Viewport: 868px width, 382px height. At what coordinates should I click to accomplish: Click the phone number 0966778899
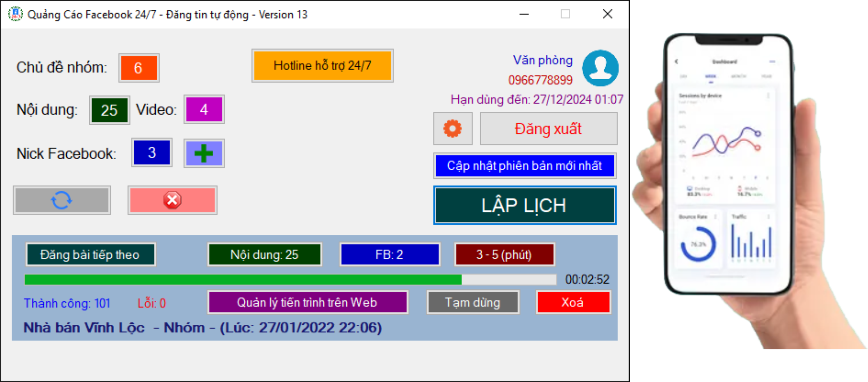540,80
